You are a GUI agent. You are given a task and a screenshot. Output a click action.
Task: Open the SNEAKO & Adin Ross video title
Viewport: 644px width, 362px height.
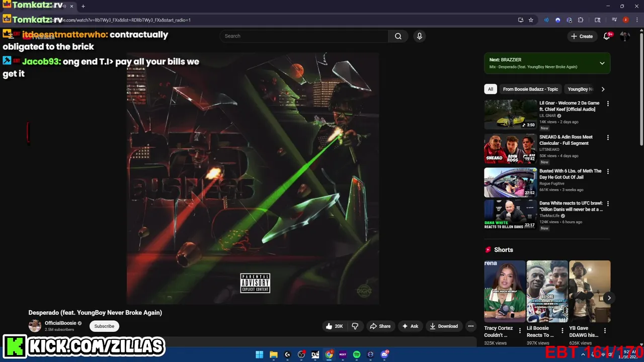click(x=566, y=140)
